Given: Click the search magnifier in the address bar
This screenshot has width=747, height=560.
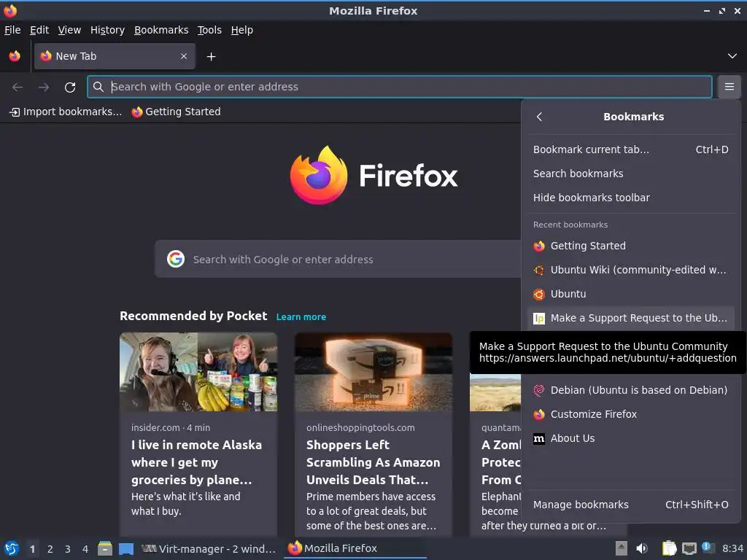Looking at the screenshot, I should tap(98, 87).
